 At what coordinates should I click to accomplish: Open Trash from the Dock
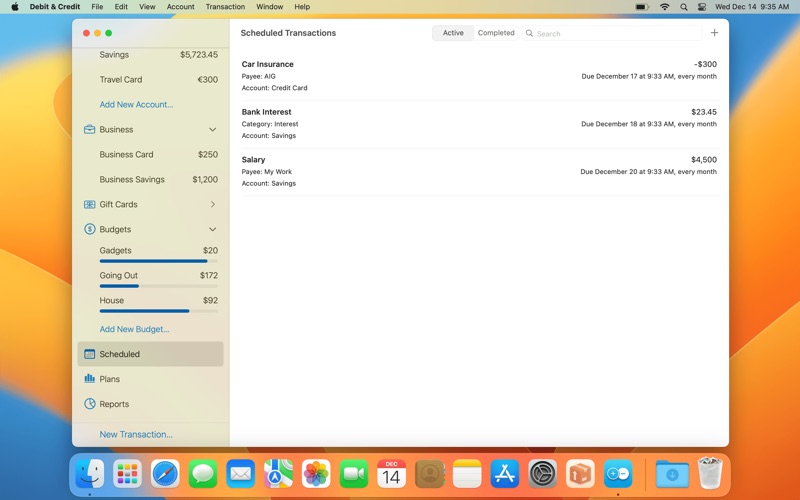pos(710,474)
